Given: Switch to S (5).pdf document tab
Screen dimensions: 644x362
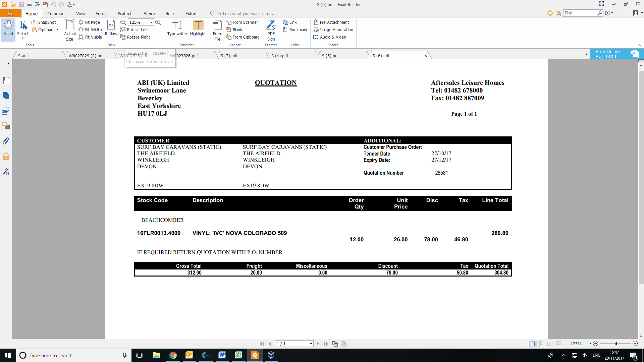Looking at the screenshot, I should point(330,56).
